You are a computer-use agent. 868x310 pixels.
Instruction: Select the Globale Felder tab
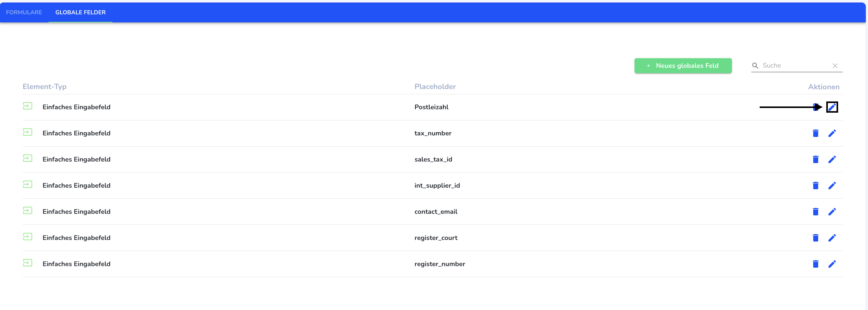(81, 12)
